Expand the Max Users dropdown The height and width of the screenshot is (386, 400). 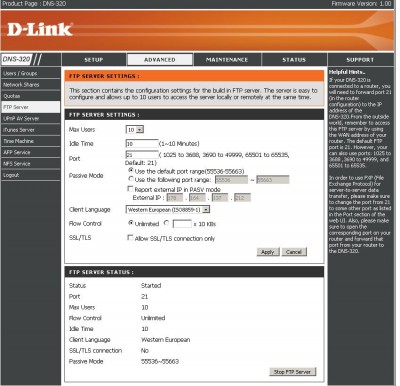(x=135, y=130)
